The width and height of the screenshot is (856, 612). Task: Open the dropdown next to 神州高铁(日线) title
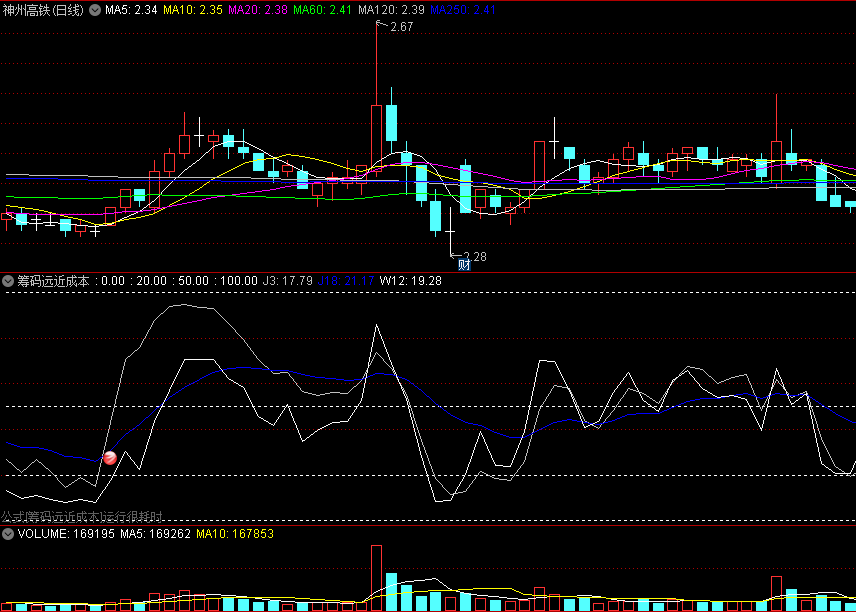(95, 10)
